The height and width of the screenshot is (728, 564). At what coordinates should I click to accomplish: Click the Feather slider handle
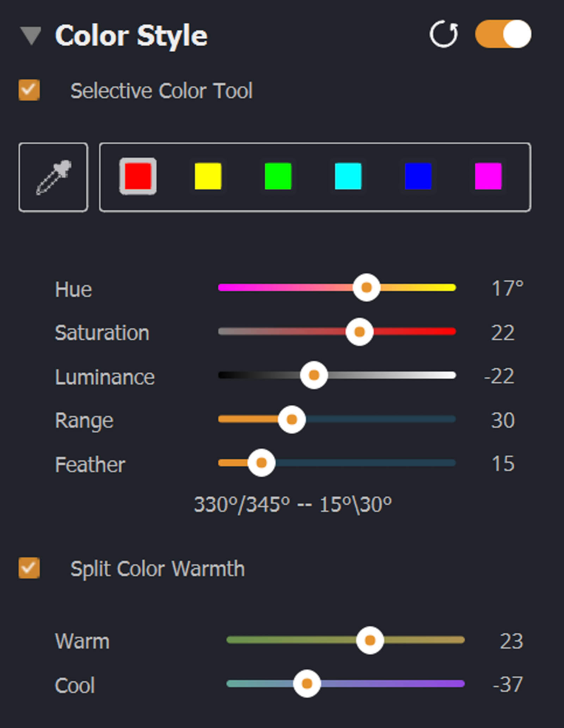click(261, 463)
